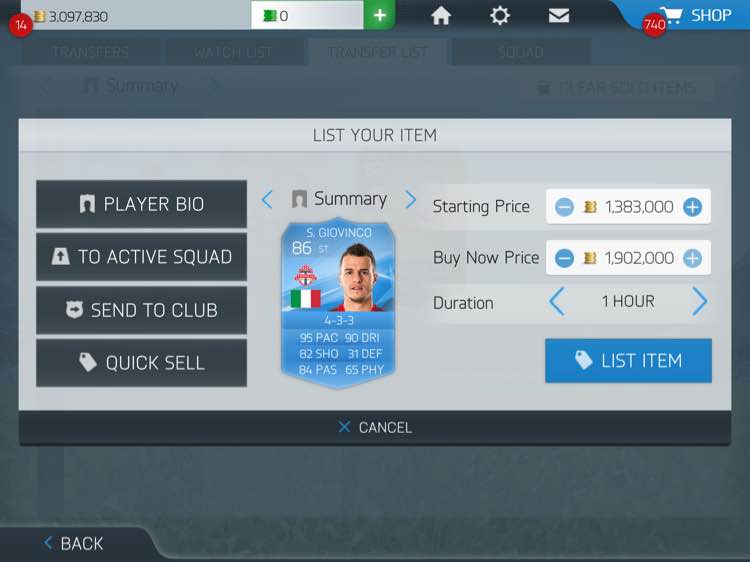Open Player Bio

pos(142,204)
